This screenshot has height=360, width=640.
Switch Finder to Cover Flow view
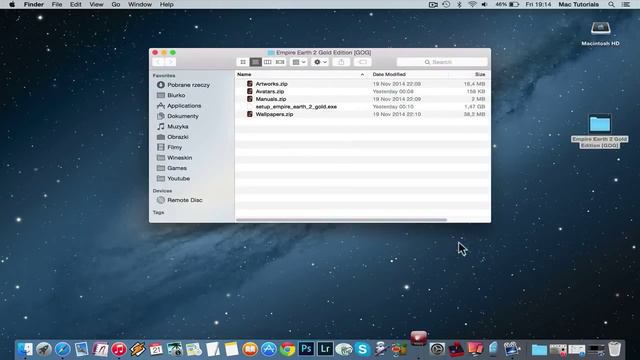point(280,62)
